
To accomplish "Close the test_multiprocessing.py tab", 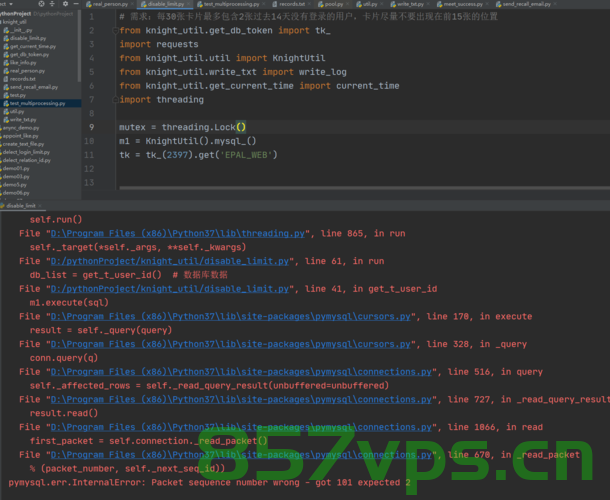I will [263, 4].
